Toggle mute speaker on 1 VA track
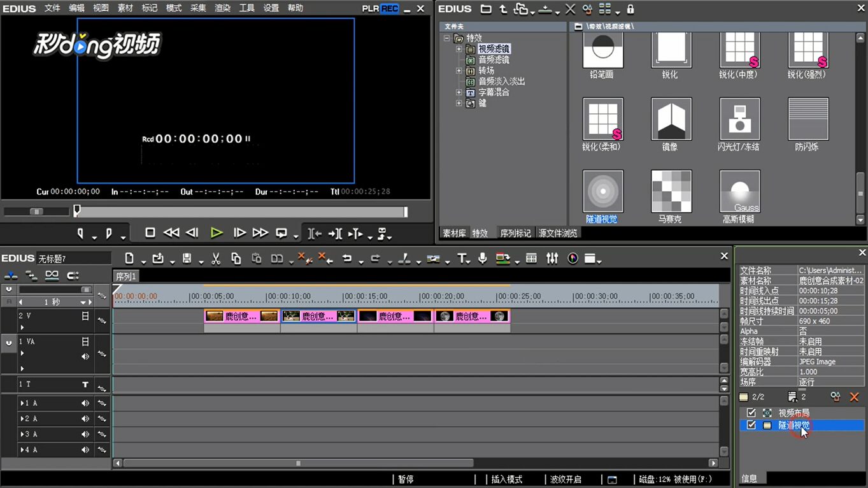 (85, 357)
